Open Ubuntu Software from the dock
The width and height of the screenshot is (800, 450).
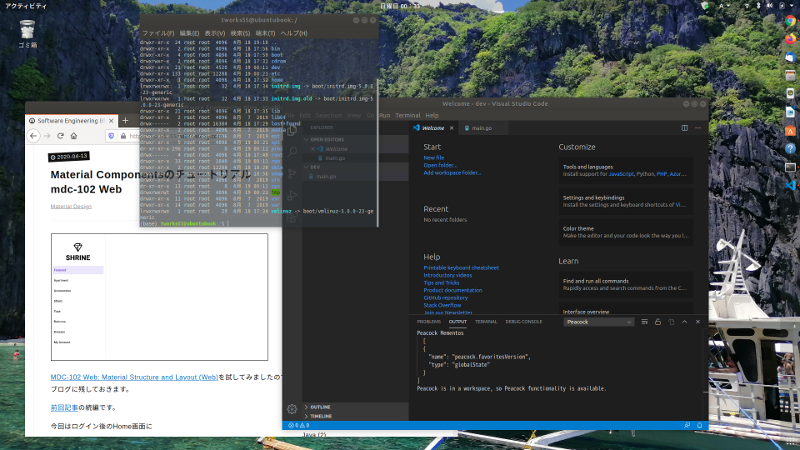point(790,131)
